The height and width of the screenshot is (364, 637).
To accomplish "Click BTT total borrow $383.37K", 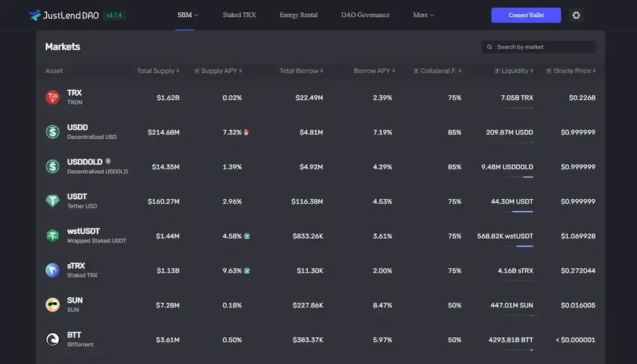I will tap(308, 340).
